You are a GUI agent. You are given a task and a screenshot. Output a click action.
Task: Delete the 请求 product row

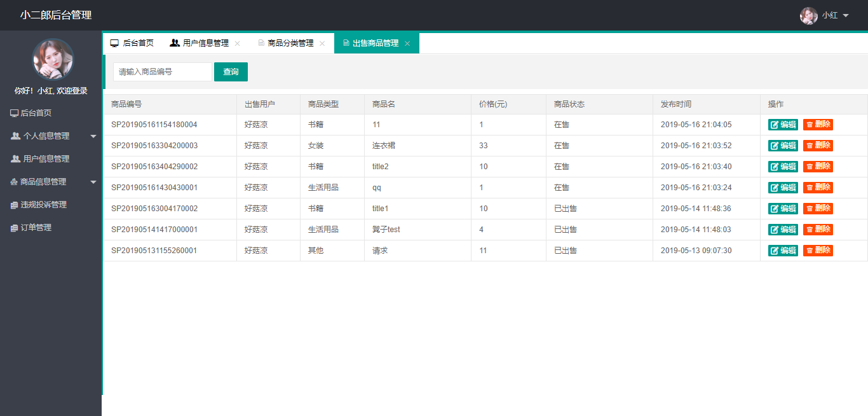818,251
